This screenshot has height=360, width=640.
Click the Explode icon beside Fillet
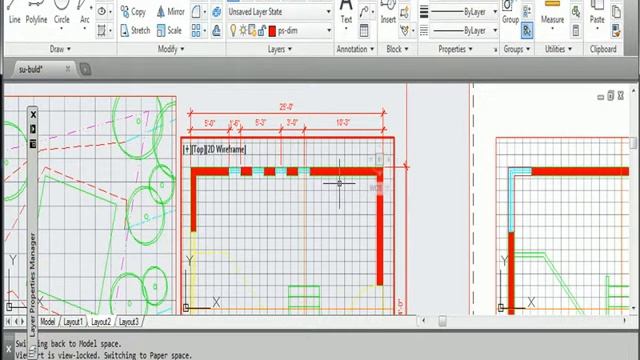[217, 12]
